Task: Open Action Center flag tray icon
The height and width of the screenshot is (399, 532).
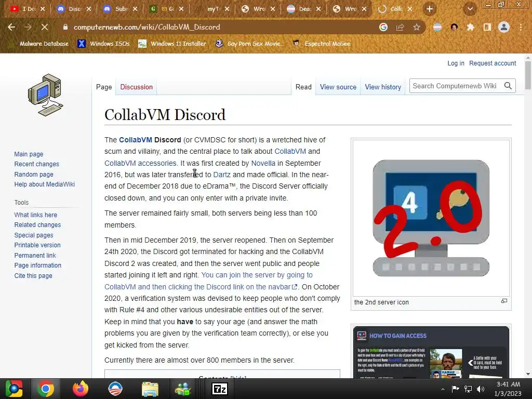Action: point(455,389)
